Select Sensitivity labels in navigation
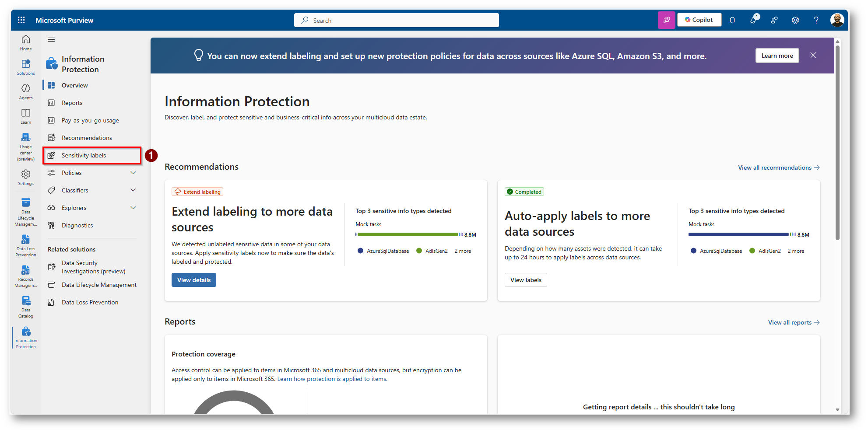The image size is (868, 433). [84, 156]
